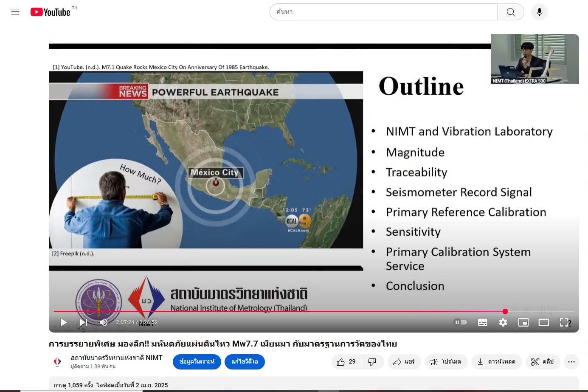Play the video
Viewport: 588px width, 392px height.
point(64,322)
